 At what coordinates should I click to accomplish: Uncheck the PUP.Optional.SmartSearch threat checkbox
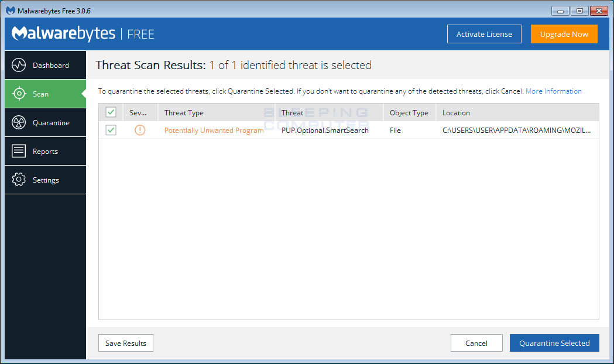111,130
